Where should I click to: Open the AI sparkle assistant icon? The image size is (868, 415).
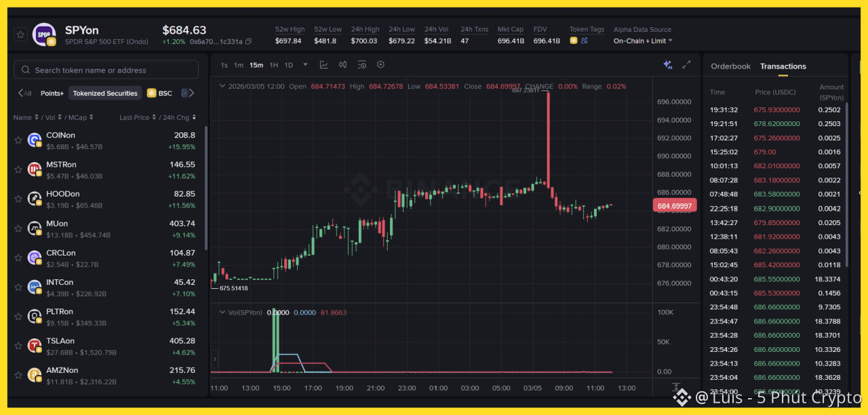667,64
